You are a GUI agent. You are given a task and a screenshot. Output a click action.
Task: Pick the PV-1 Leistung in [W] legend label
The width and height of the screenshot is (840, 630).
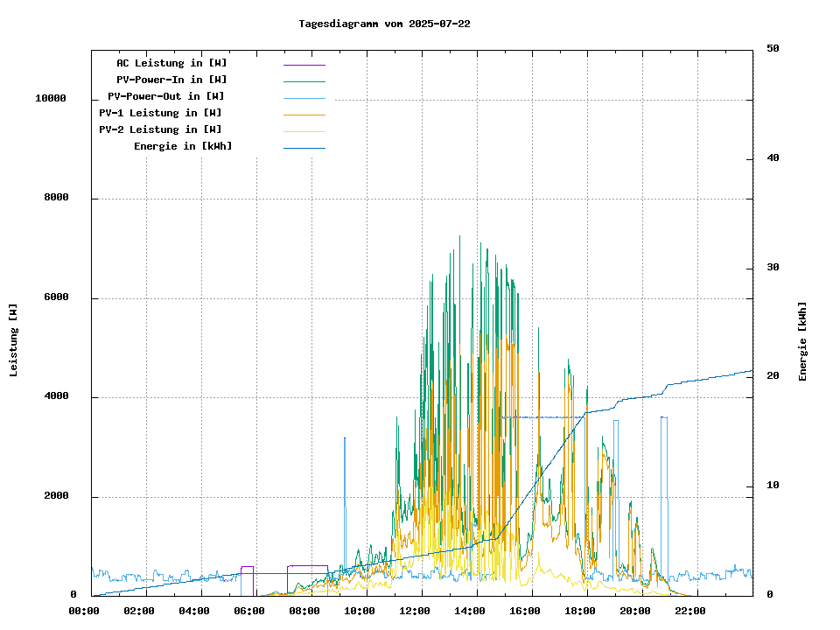[x=160, y=113]
